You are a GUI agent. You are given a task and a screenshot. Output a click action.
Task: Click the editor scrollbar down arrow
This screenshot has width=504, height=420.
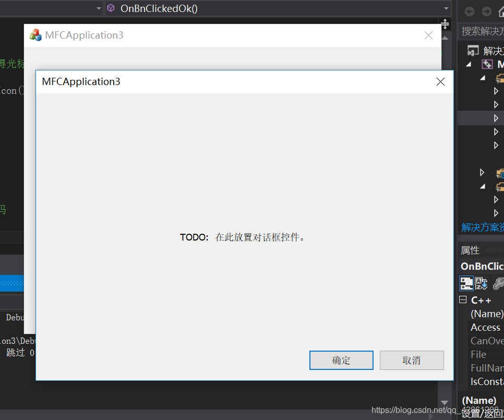click(x=445, y=402)
